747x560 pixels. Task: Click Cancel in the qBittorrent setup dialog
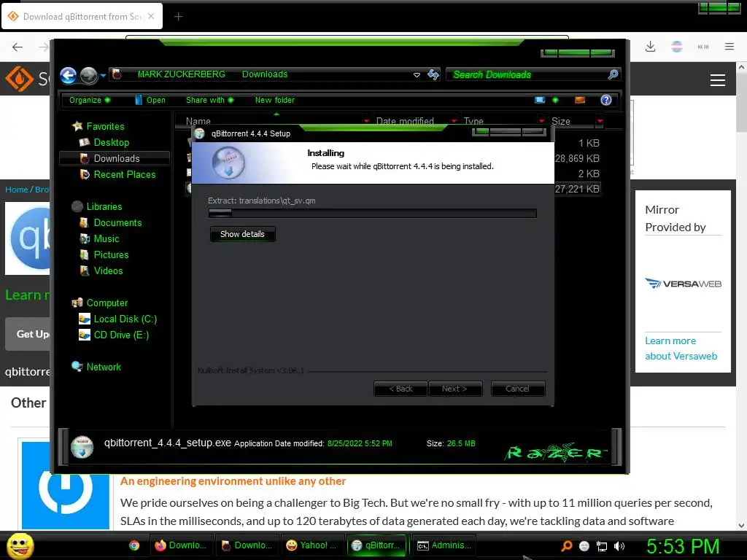517,389
